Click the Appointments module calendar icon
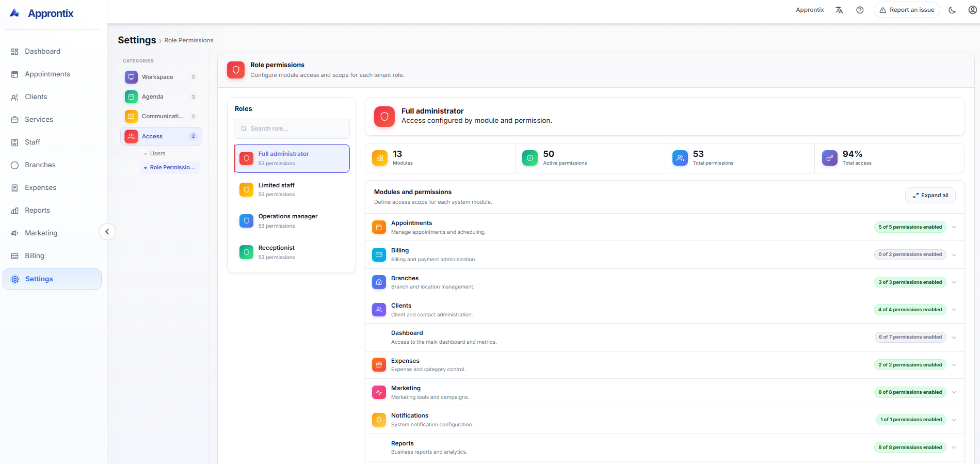The width and height of the screenshot is (980, 464). (x=379, y=227)
